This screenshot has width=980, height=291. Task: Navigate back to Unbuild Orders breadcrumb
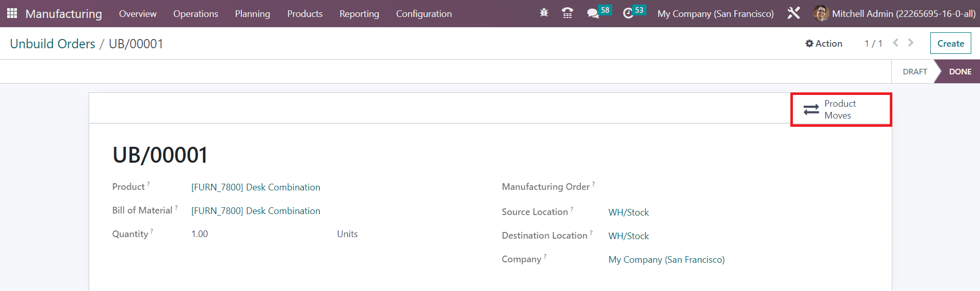(53, 44)
